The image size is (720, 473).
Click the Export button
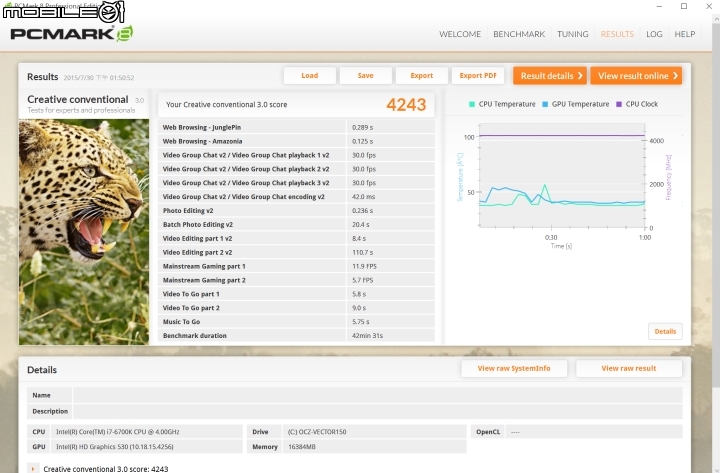point(422,75)
